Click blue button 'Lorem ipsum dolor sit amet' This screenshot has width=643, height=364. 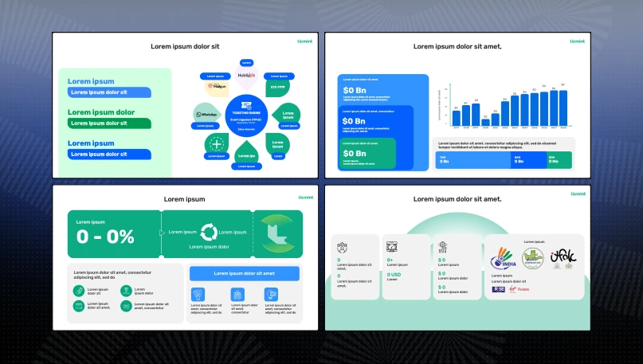(x=245, y=273)
